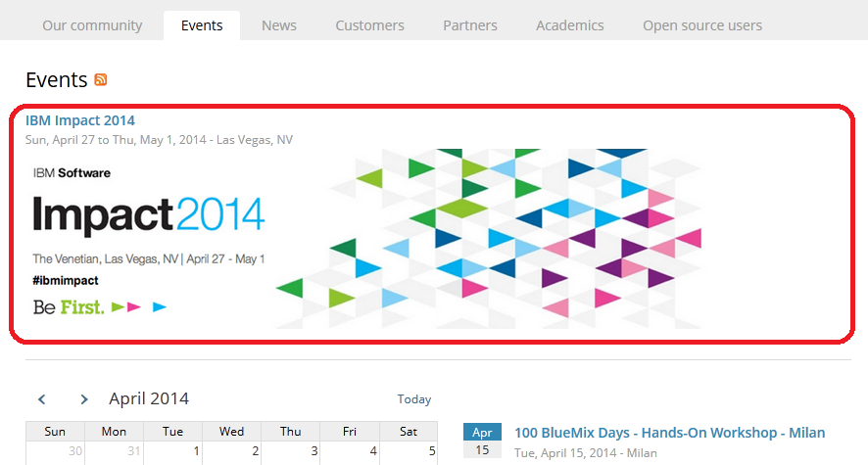Viewport: 868px width, 465px height.
Task: Open the Customers tab
Action: click(369, 25)
